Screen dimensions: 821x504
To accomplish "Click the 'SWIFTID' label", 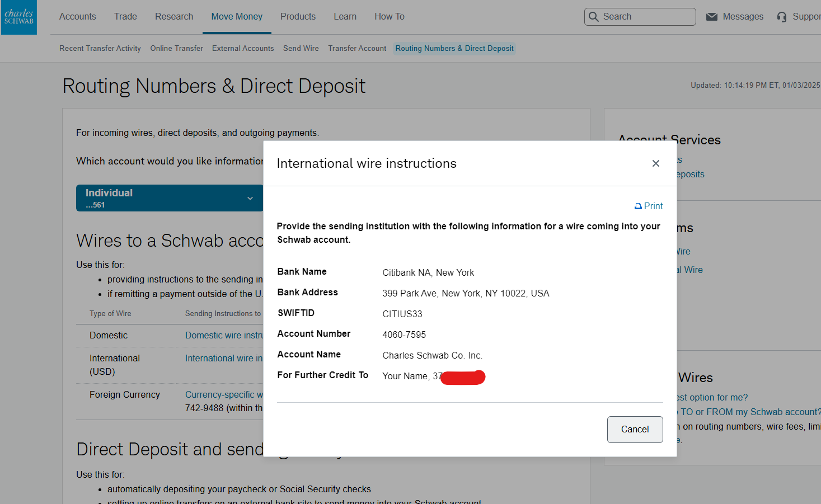I will (296, 313).
